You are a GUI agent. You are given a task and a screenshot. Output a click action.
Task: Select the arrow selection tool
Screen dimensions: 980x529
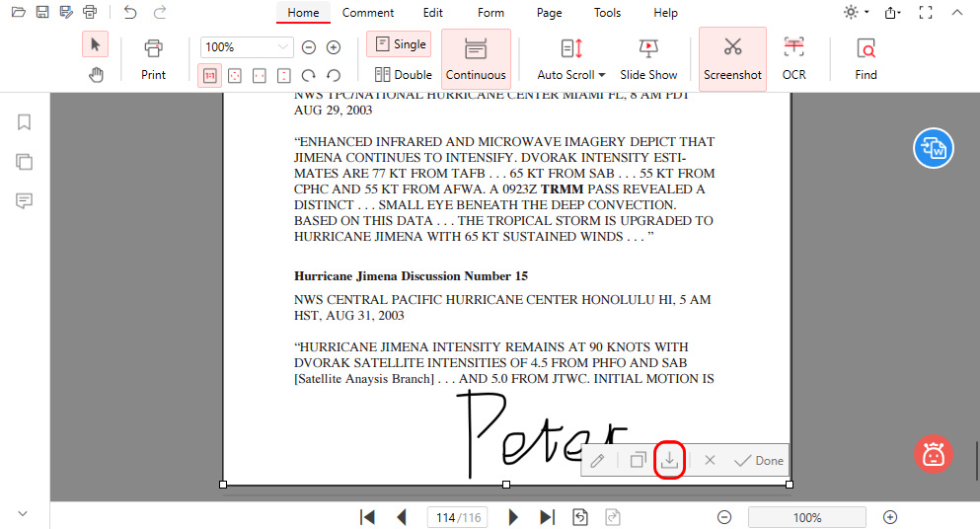pyautogui.click(x=95, y=44)
